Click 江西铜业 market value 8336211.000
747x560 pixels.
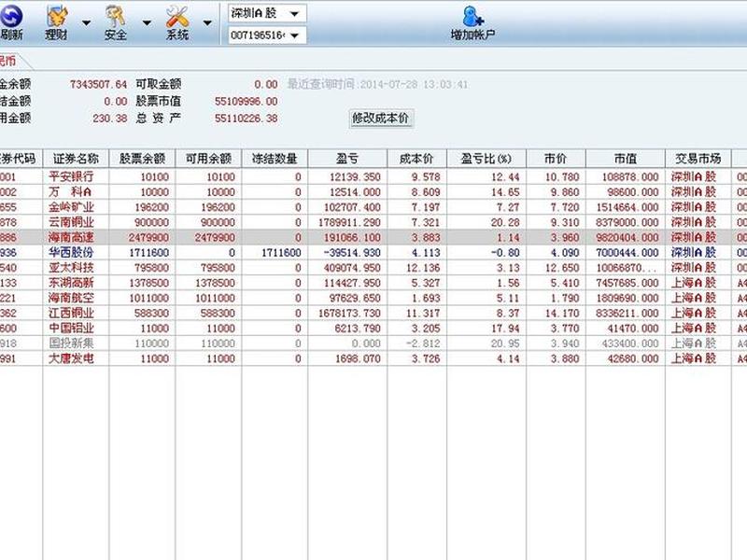(627, 313)
